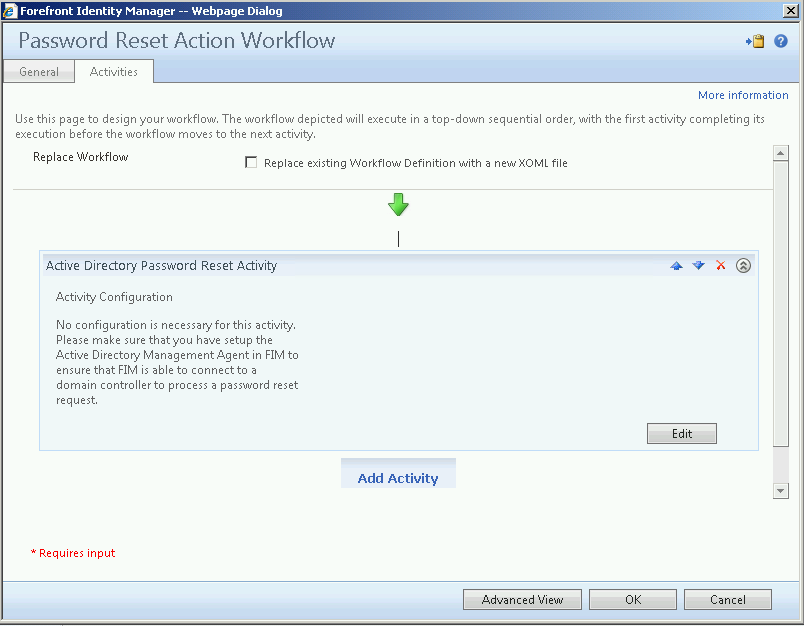The width and height of the screenshot is (804, 626).
Task: Click the Activity Configuration label
Action: click(114, 297)
